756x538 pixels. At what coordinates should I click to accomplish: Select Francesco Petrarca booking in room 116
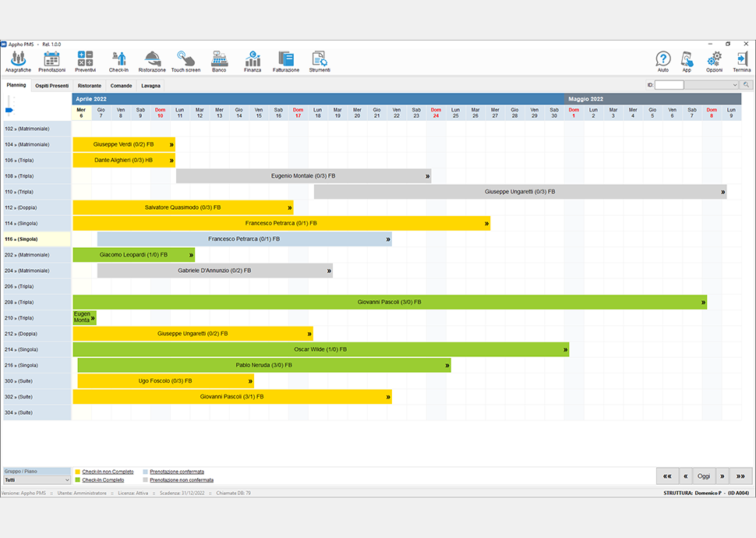[245, 239]
